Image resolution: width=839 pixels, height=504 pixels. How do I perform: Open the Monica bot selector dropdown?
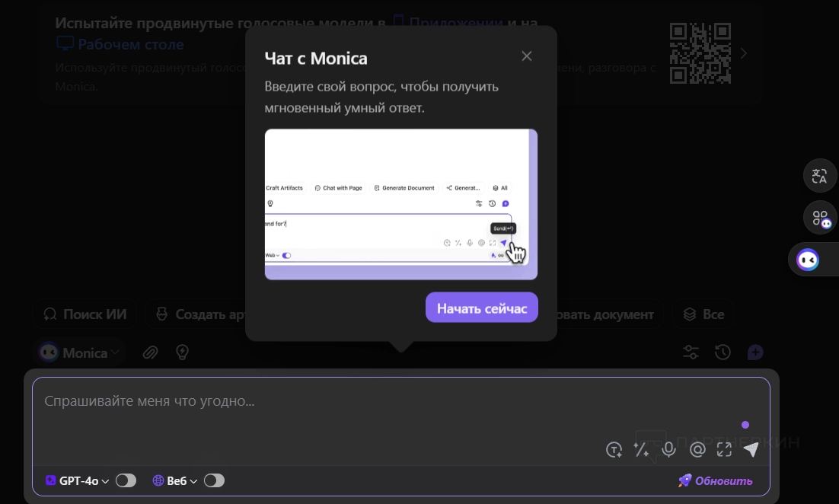click(x=80, y=352)
